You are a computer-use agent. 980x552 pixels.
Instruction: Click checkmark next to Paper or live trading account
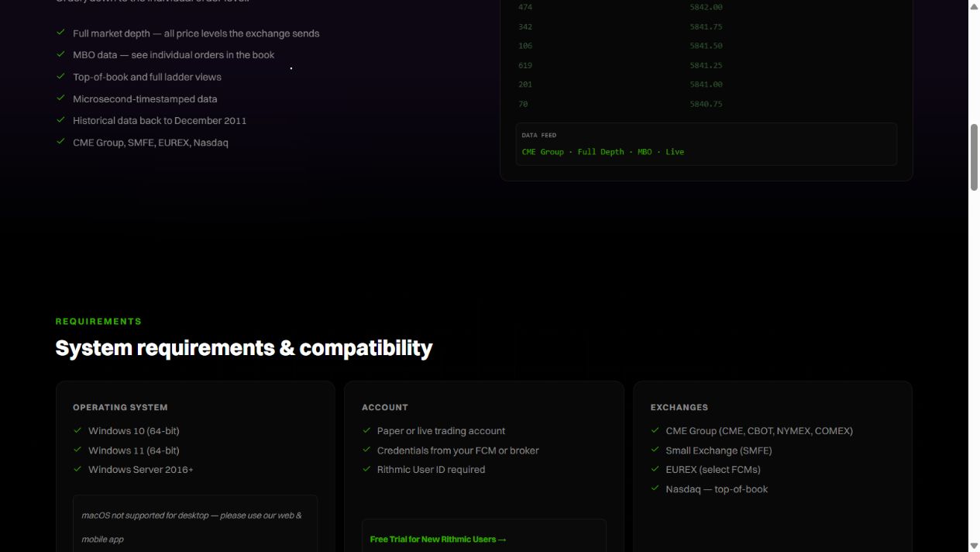point(366,430)
